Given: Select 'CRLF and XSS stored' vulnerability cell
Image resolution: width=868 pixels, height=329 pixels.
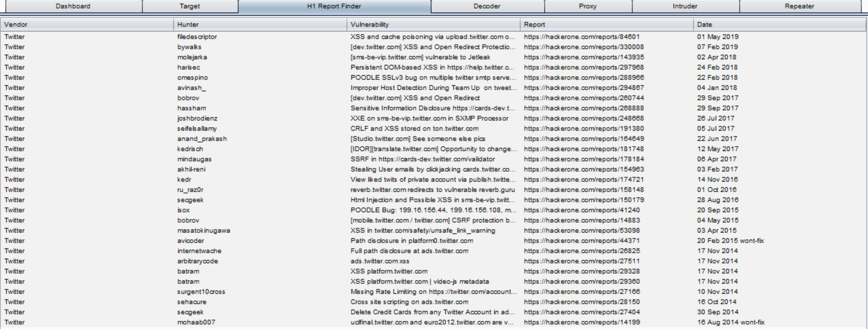Looking at the screenshot, I should click(x=434, y=129).
